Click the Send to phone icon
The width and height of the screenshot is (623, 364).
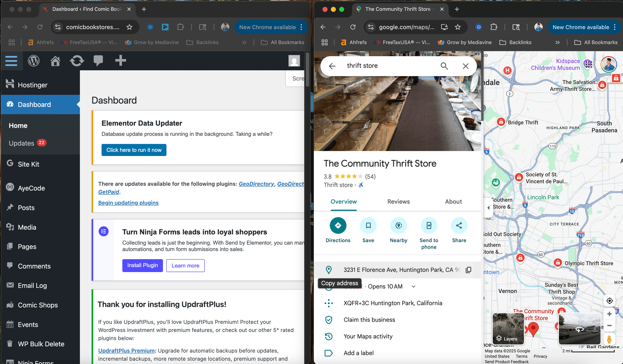pyautogui.click(x=429, y=225)
